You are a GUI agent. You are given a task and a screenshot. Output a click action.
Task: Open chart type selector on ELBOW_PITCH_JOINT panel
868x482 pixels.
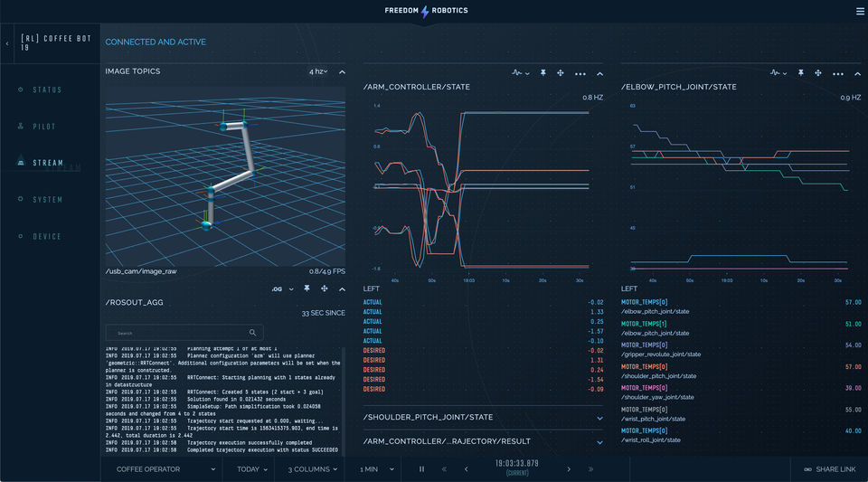[x=778, y=72]
